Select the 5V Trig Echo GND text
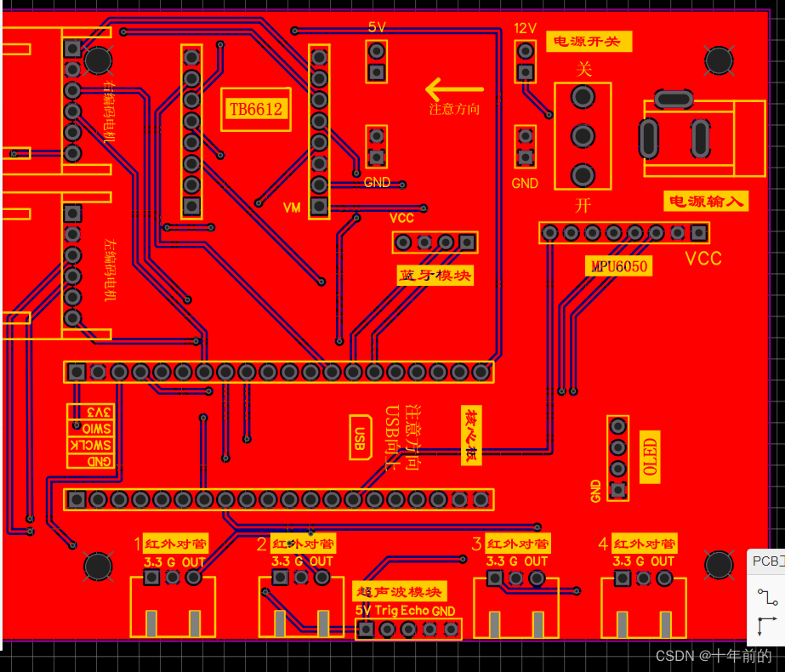Viewport: 785px width, 672px height. pyautogui.click(x=405, y=611)
